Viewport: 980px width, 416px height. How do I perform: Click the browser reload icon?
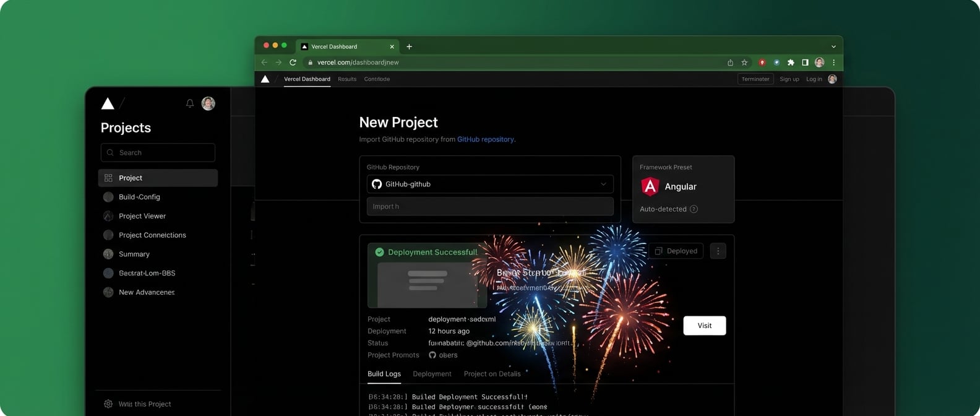(x=293, y=63)
